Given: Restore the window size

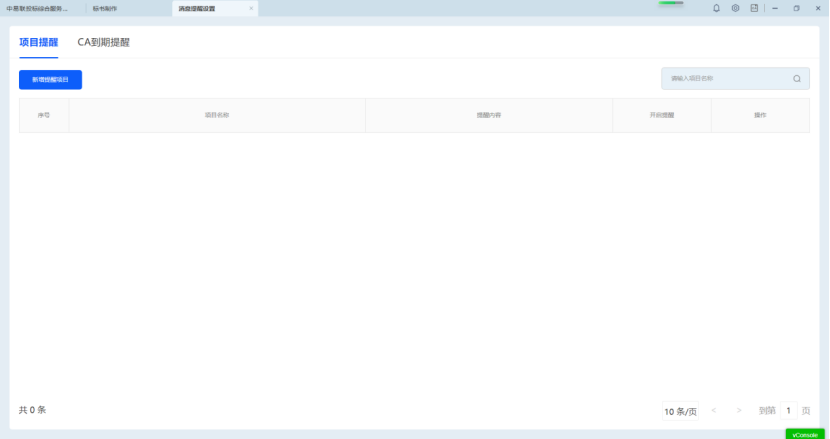Looking at the screenshot, I should click(x=796, y=8).
